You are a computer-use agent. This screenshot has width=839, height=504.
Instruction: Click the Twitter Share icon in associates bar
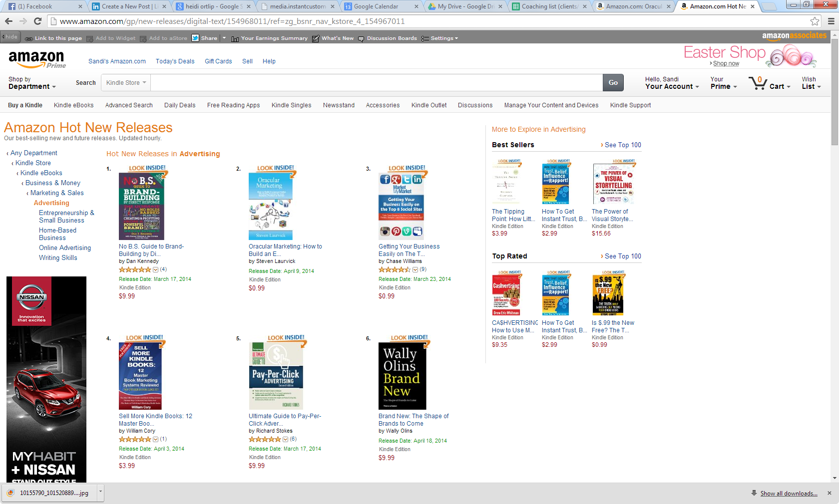pyautogui.click(x=195, y=38)
